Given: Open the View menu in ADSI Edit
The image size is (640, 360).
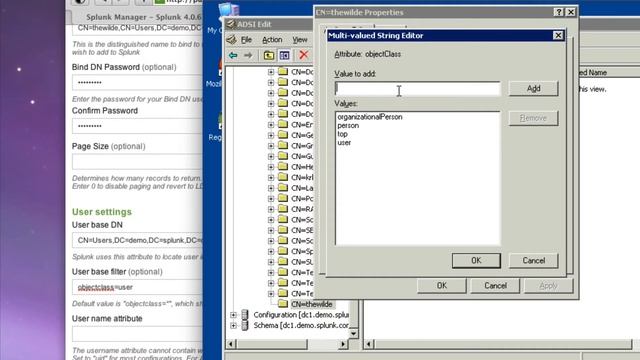Looking at the screenshot, I should 300,40.
